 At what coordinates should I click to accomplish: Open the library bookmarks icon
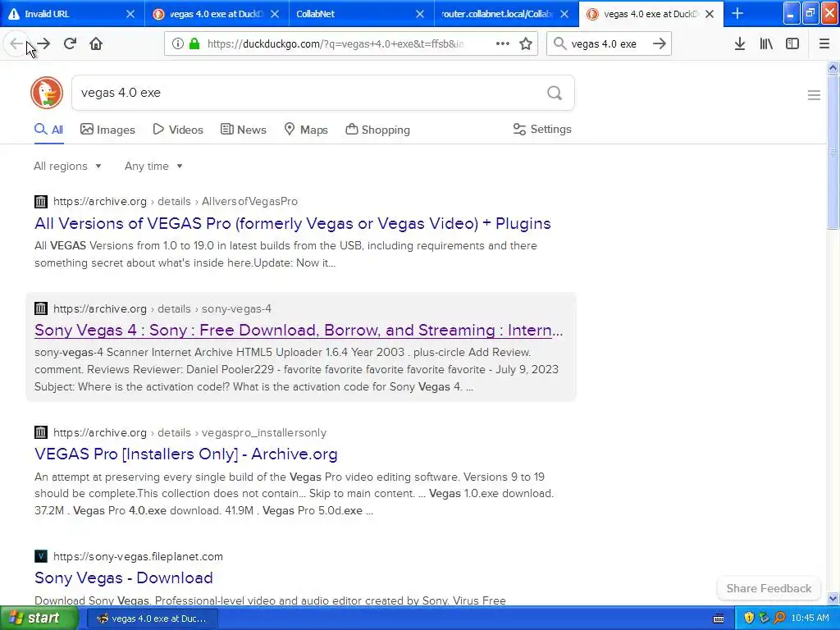pos(766,44)
